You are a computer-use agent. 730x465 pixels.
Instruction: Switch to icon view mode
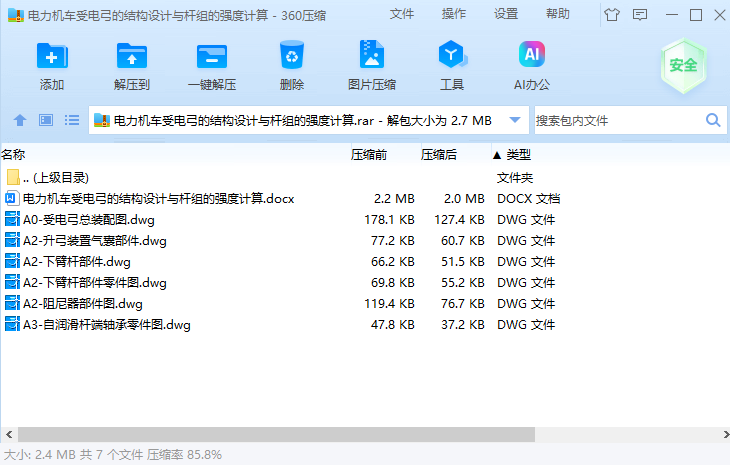tap(46, 121)
